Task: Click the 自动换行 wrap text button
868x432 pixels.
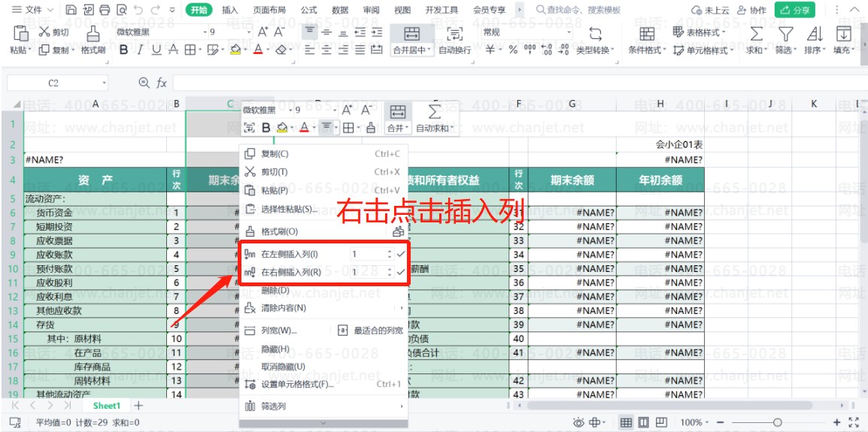Action: (454, 41)
